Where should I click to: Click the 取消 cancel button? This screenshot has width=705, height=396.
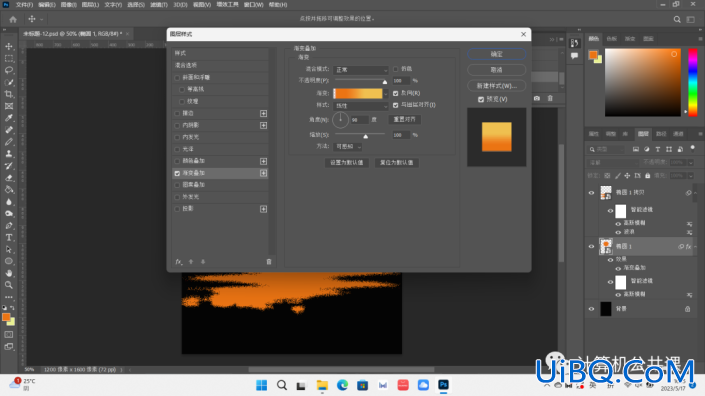pyautogui.click(x=496, y=70)
